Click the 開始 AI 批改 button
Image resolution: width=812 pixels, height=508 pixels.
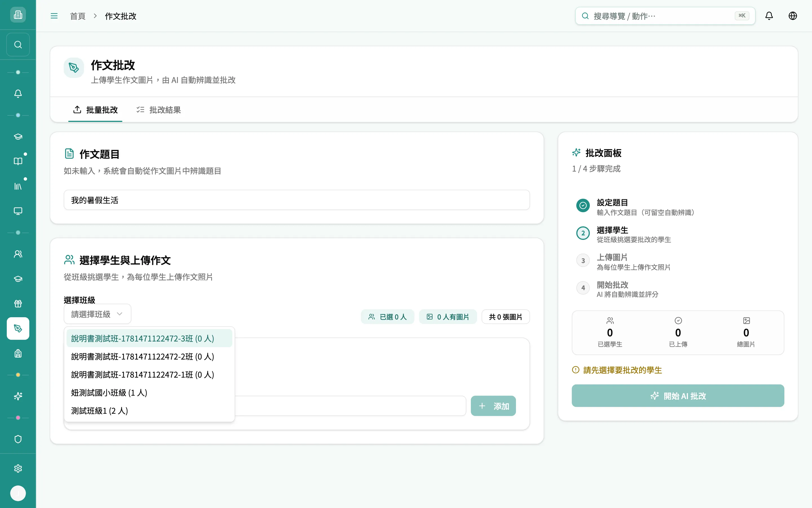point(678,396)
